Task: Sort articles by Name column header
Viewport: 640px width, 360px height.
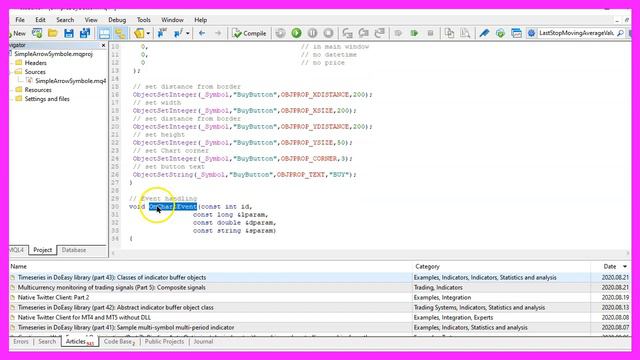Action: point(211,267)
